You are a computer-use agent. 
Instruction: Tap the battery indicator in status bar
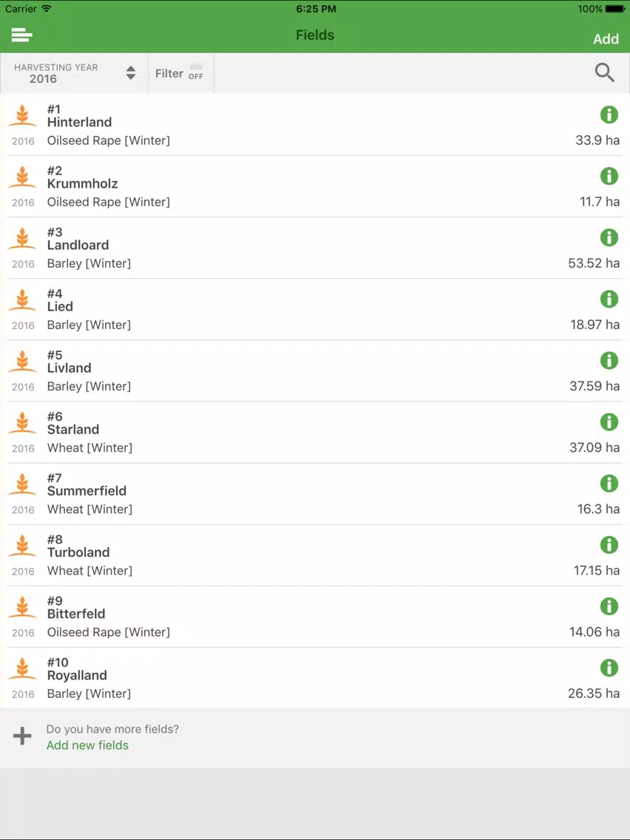pos(615,9)
